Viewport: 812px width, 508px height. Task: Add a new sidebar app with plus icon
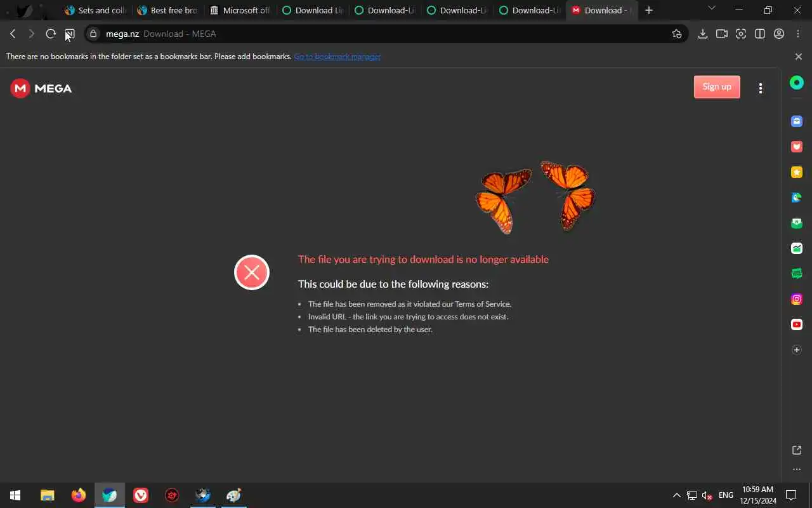(797, 350)
